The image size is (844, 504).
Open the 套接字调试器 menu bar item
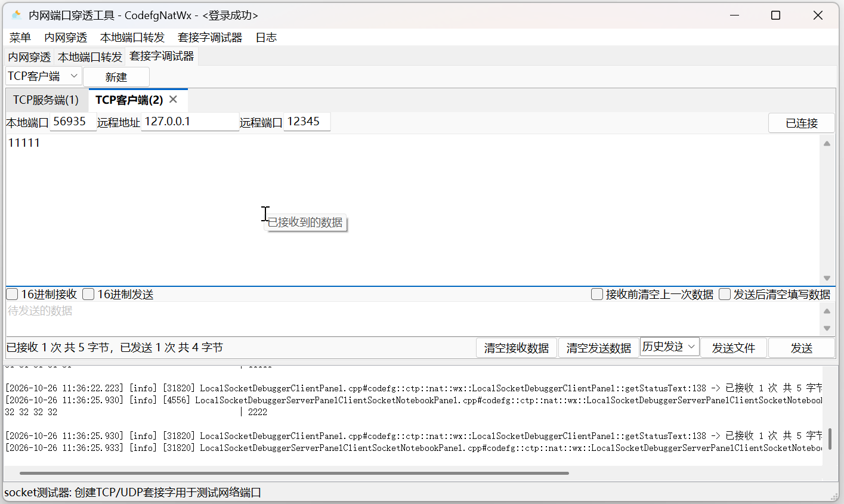210,38
